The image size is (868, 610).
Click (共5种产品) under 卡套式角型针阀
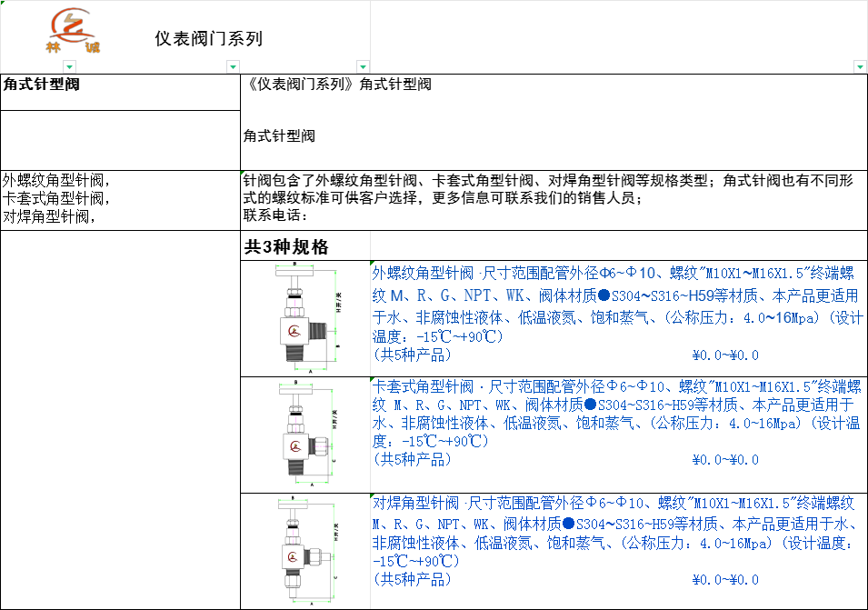pos(412,460)
